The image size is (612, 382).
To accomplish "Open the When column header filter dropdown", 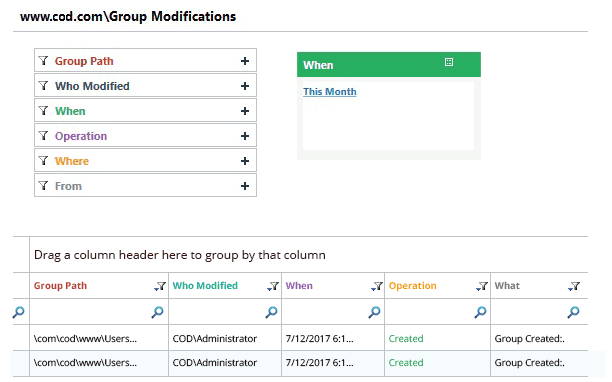I will point(377,286).
